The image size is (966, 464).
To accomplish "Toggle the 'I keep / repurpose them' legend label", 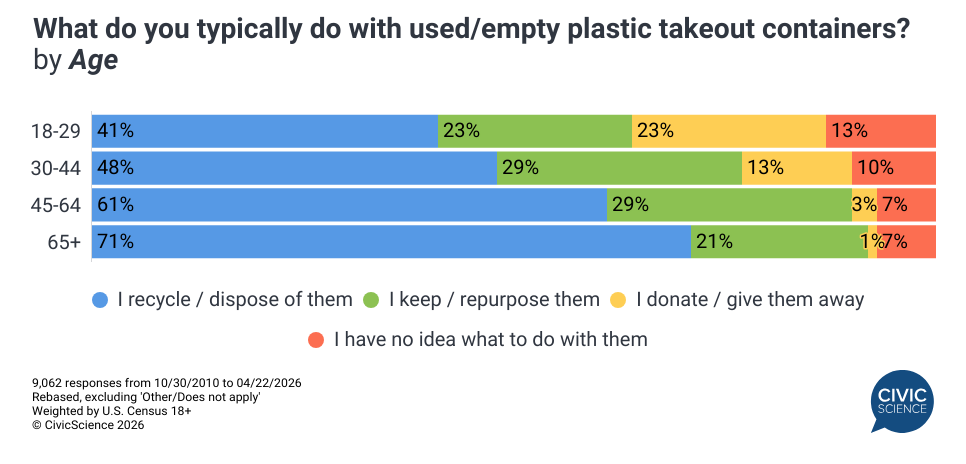I will 493,299.
